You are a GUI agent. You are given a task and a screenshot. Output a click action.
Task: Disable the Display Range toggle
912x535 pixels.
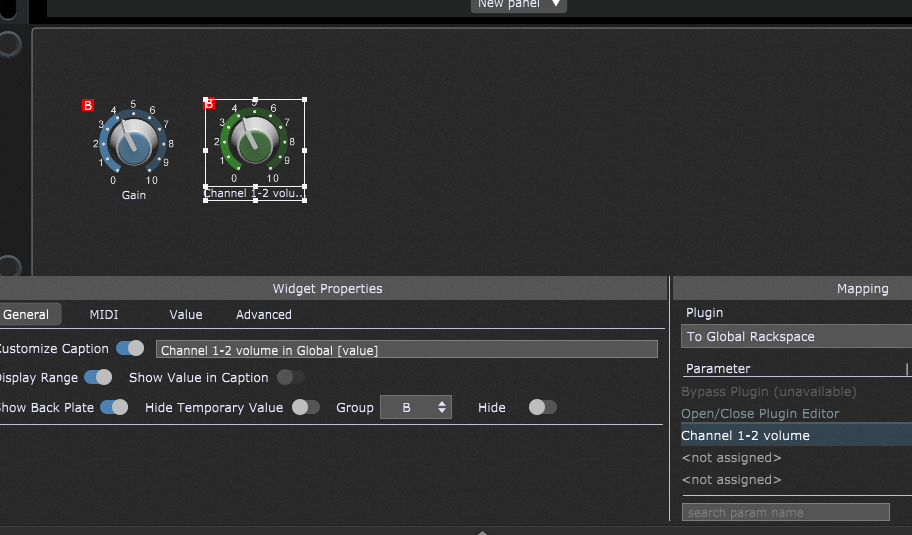(x=98, y=377)
